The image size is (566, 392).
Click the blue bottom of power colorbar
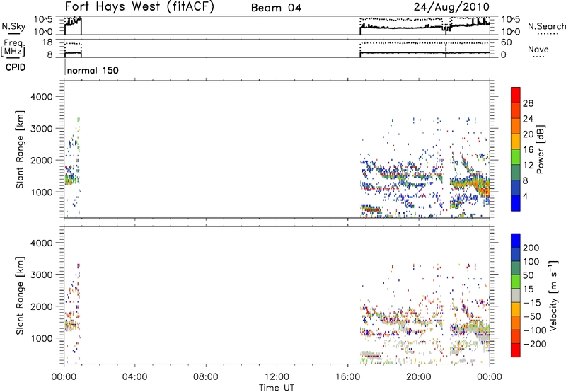click(x=516, y=203)
